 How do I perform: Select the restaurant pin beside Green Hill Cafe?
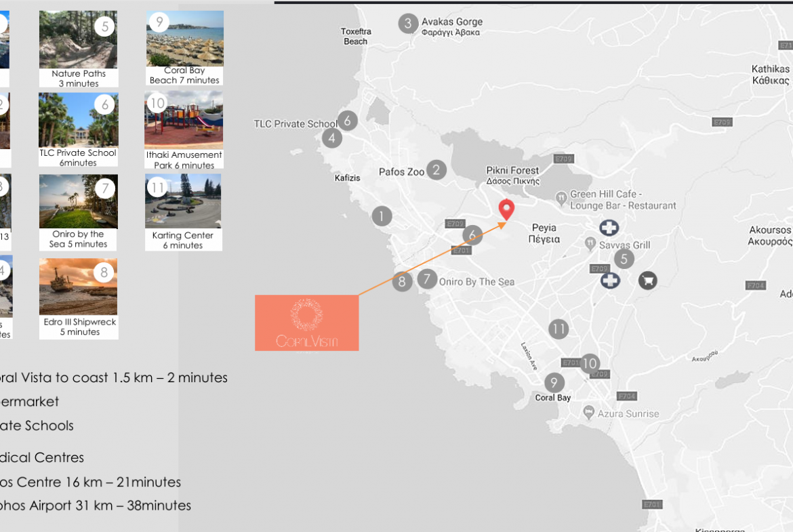[561, 198]
